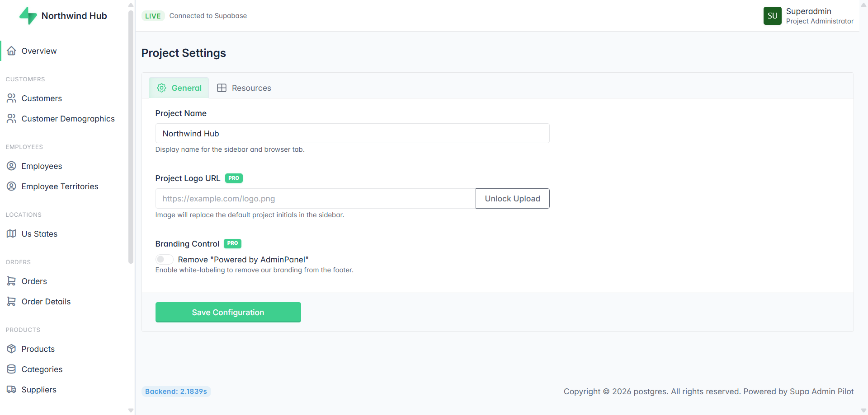The height and width of the screenshot is (415, 868).
Task: Click the people icon next to Customers
Action: click(x=12, y=98)
